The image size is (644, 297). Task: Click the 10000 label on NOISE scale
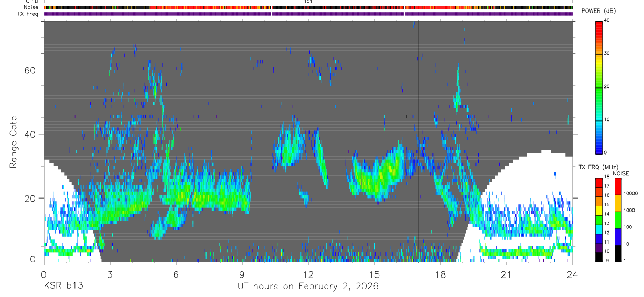[x=631, y=193]
